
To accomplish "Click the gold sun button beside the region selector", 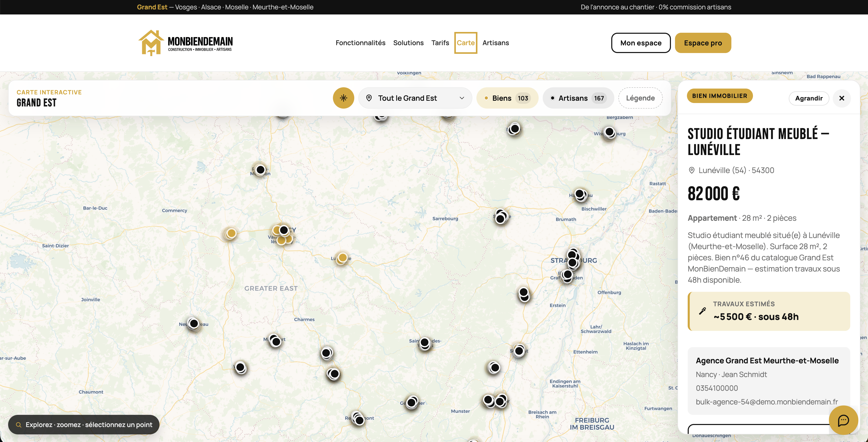I will tap(343, 98).
